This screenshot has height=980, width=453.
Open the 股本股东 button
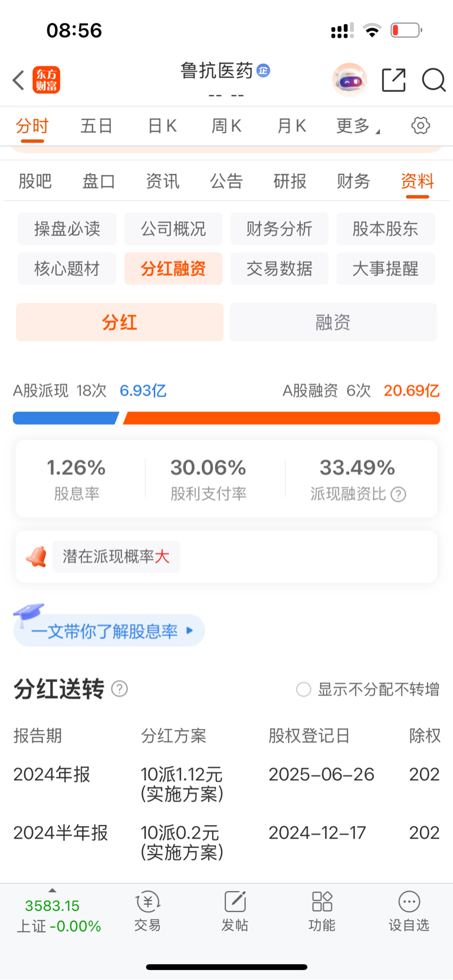(386, 229)
